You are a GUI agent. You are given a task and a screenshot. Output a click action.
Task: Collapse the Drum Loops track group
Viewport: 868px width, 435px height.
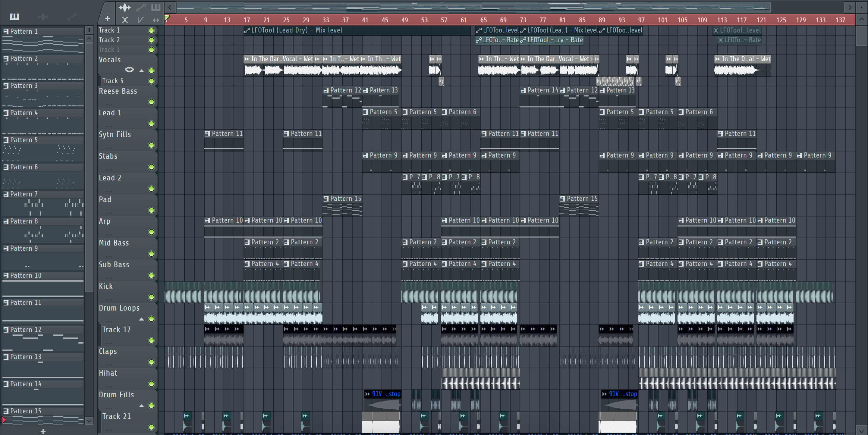[142, 319]
